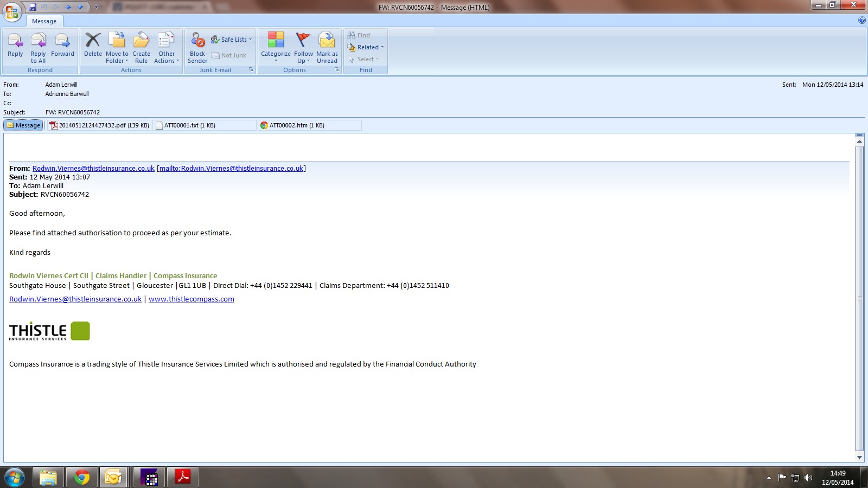Save the message using the floppy icon
Screen dimensions: 868x488
(x=33, y=7)
